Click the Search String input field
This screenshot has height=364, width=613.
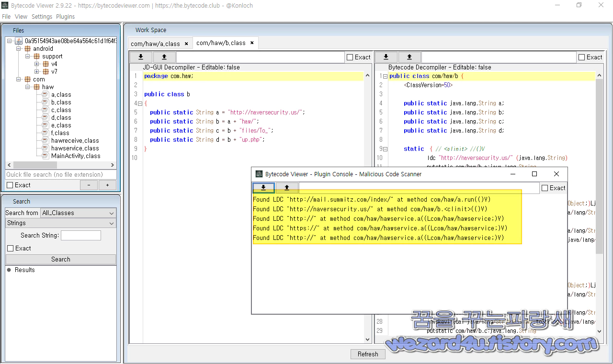coord(81,236)
